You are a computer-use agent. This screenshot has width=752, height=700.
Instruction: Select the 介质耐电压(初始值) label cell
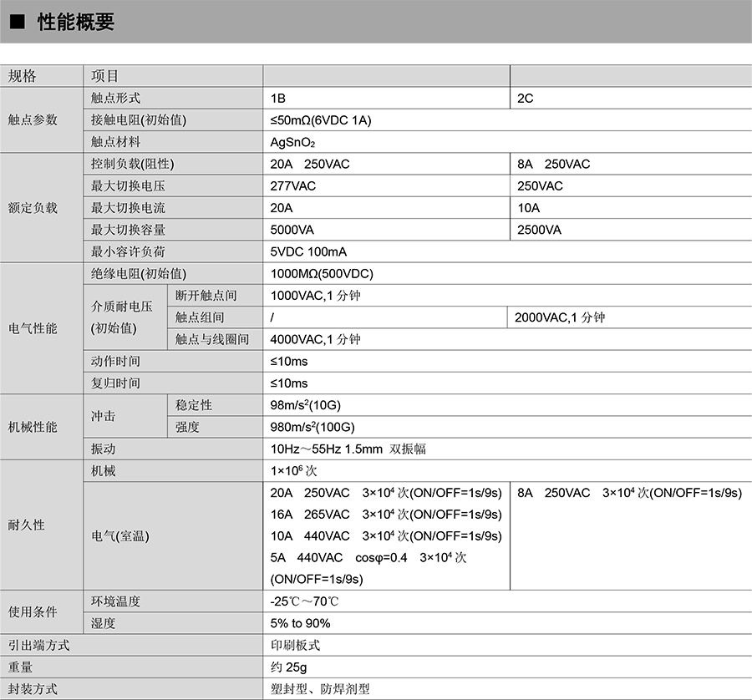122,317
